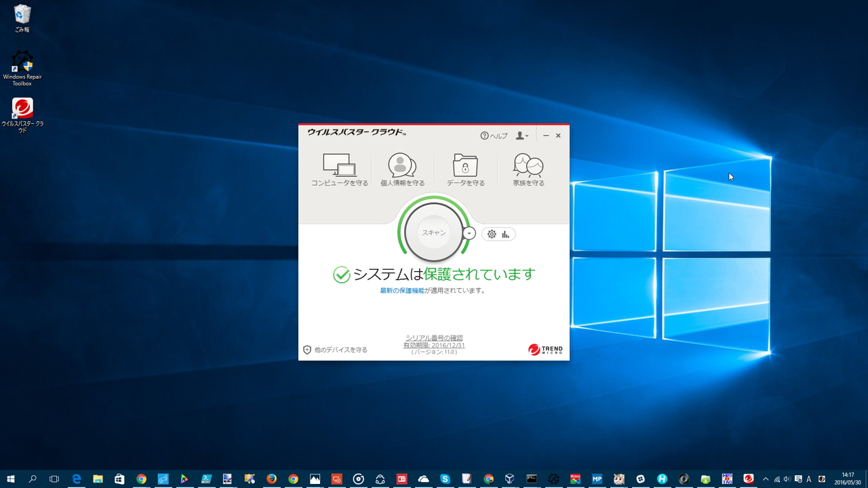Viewport: 868px width, 488px height.
Task: Open the security report chart icon
Action: pos(506,233)
